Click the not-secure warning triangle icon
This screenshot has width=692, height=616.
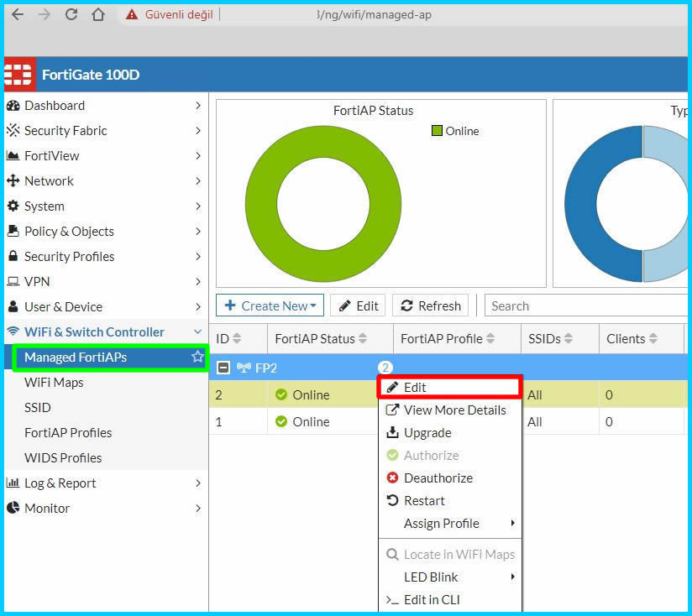pos(132,14)
